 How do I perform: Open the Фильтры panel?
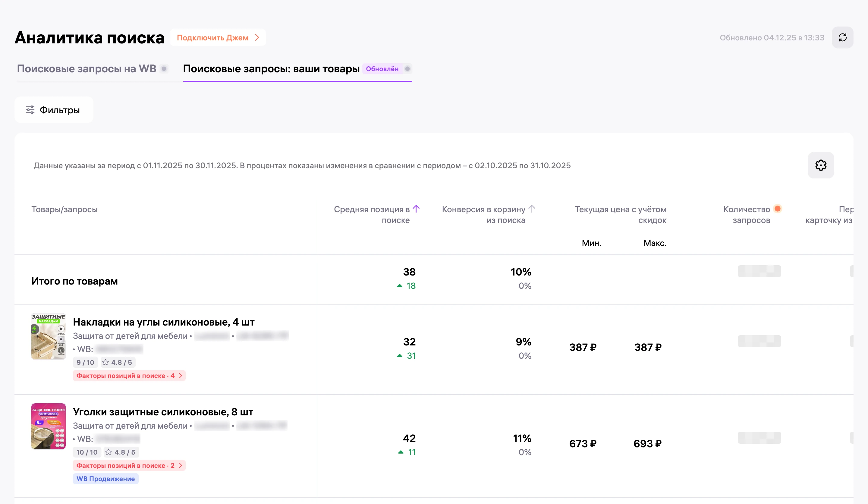[x=54, y=110]
